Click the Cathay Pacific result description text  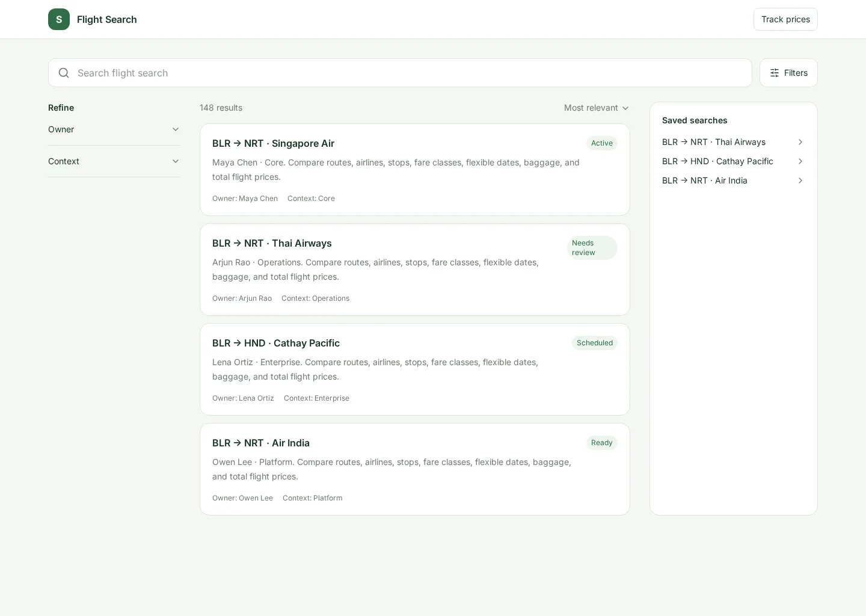click(375, 369)
